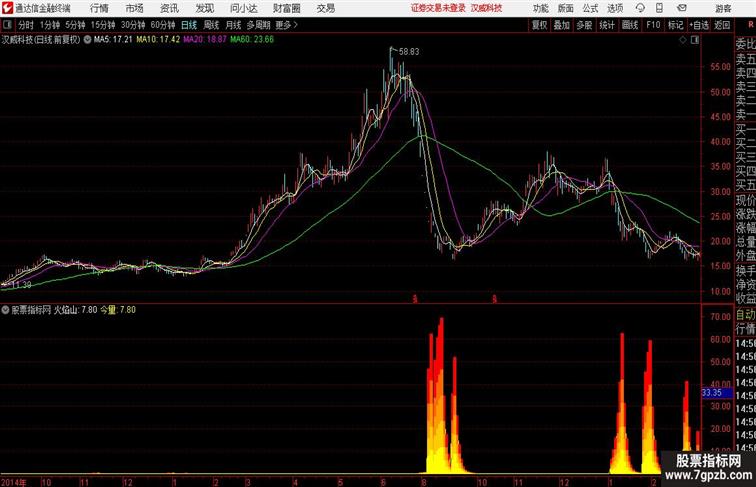
Task: Toggle the left sidebar panel icon beside 分时
Action: point(7,25)
